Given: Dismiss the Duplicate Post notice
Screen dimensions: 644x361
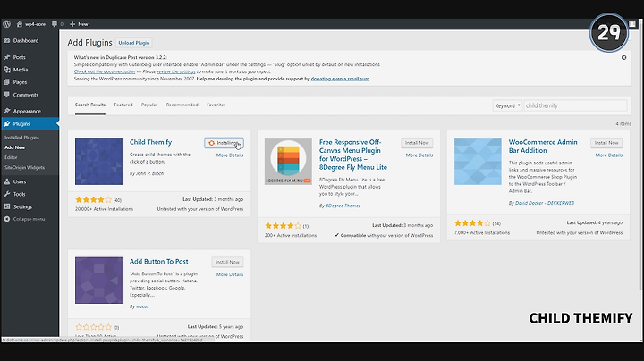Looking at the screenshot, I should (x=624, y=57).
